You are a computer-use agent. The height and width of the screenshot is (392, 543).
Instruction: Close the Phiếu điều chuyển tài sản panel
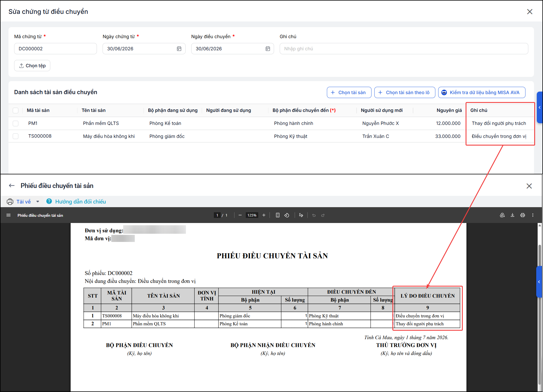point(529,186)
